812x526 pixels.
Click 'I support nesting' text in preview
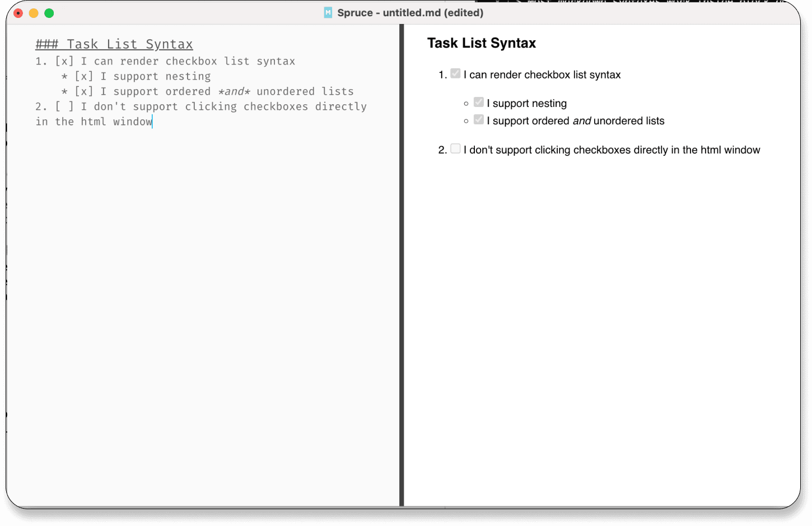pos(527,103)
